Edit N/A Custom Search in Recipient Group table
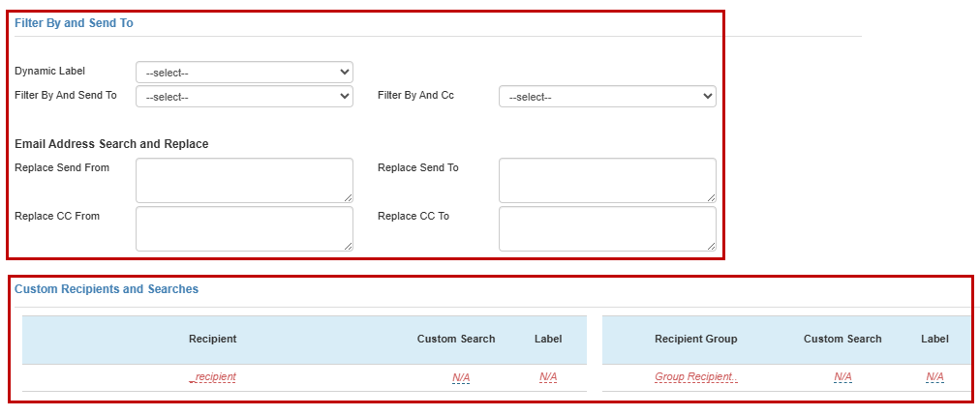980x416 pixels. pyautogui.click(x=842, y=377)
